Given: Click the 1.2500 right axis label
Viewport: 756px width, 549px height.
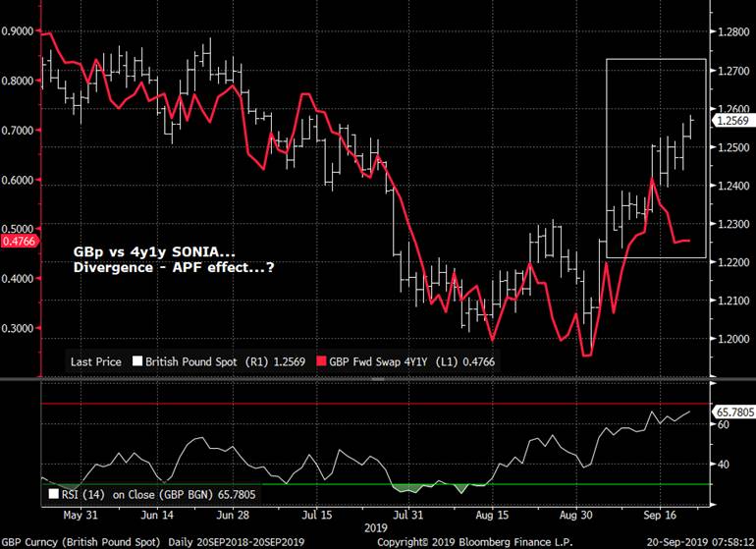Looking at the screenshot, I should pos(733,147).
